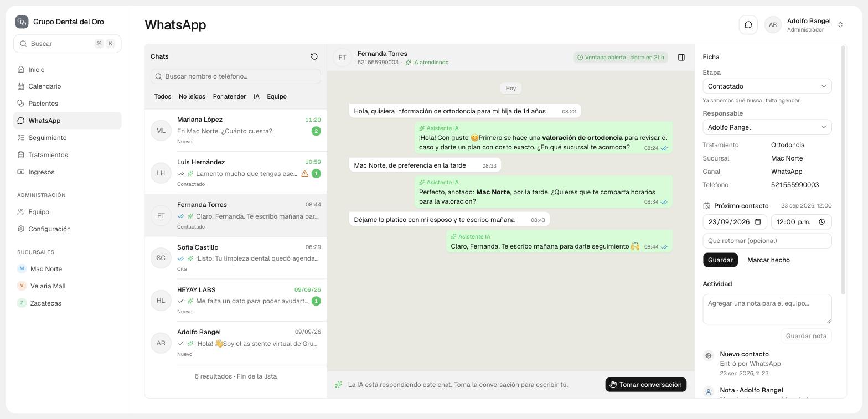The image size is (868, 419).
Task: Click the search magnifier icon in sidebar
Action: [x=23, y=44]
